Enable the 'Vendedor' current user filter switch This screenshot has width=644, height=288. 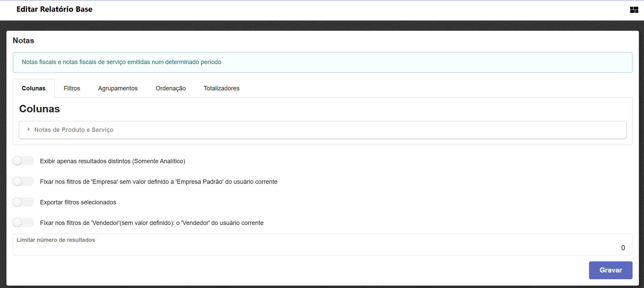click(23, 223)
